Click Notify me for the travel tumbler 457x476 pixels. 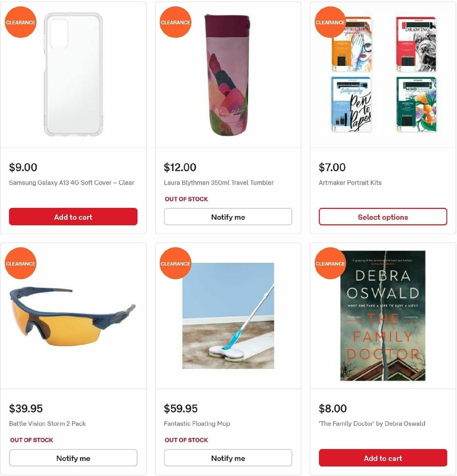228,217
